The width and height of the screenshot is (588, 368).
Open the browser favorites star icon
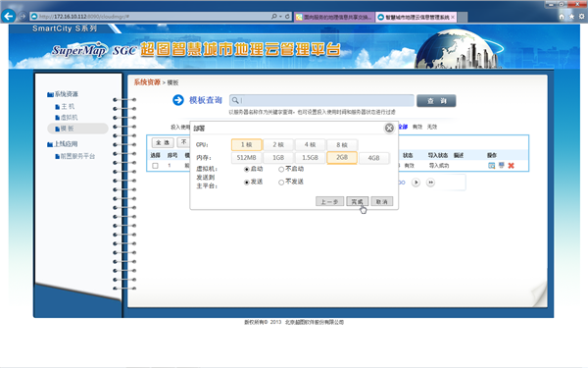(571, 17)
